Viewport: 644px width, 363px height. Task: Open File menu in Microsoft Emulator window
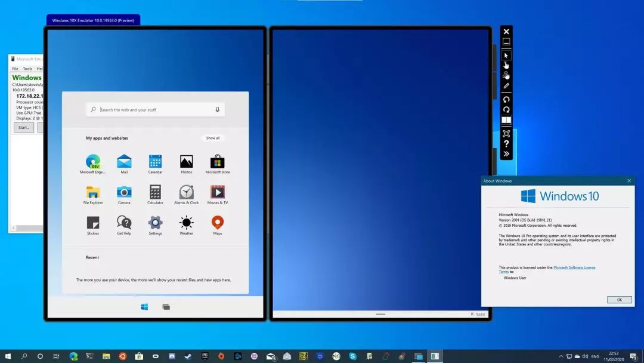tap(15, 69)
